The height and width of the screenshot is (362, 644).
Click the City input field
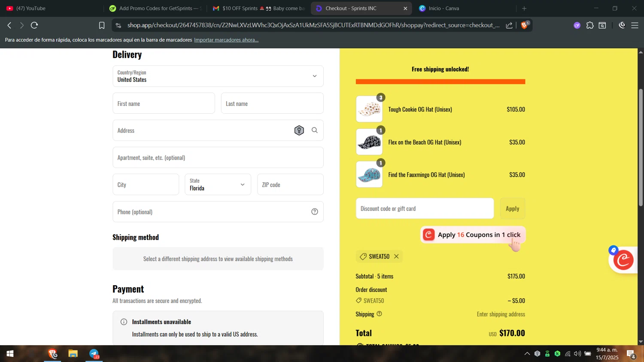coord(146,184)
